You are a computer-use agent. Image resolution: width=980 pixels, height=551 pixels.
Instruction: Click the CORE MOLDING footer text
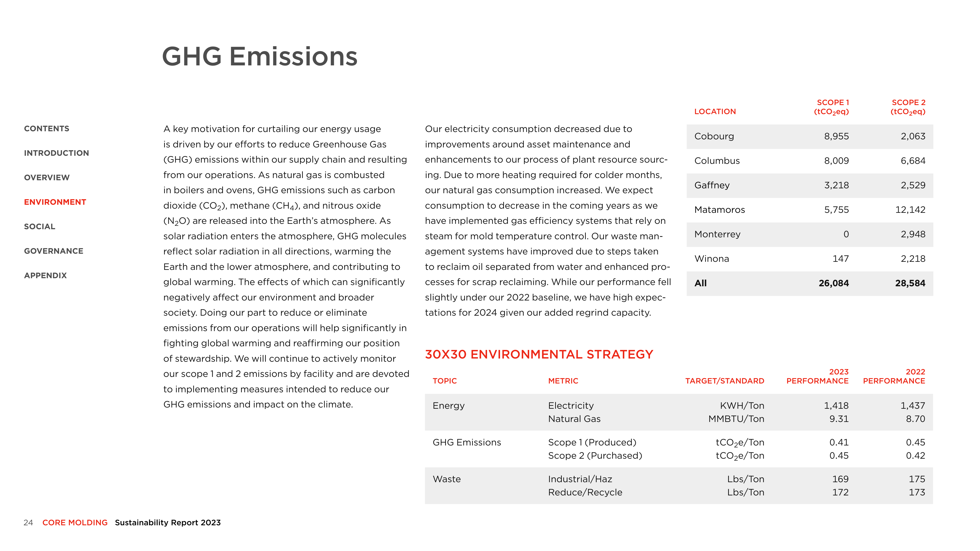(75, 523)
